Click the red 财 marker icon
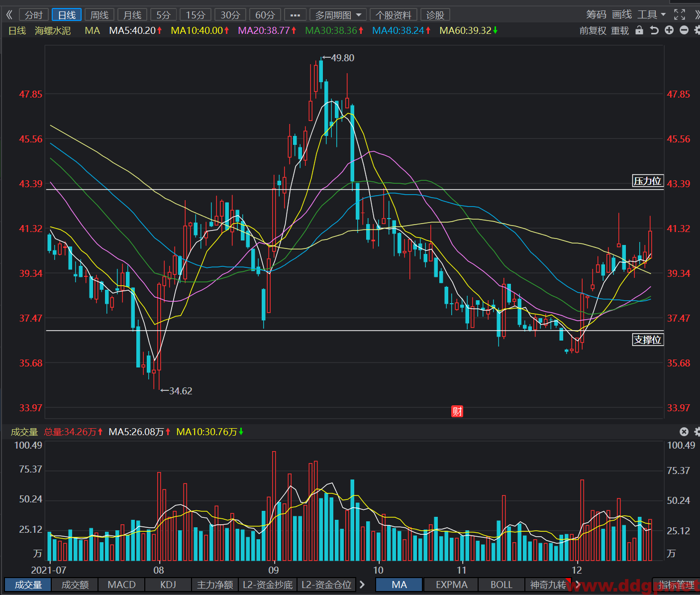Image resolution: width=700 pixels, height=595 pixels. [457, 411]
